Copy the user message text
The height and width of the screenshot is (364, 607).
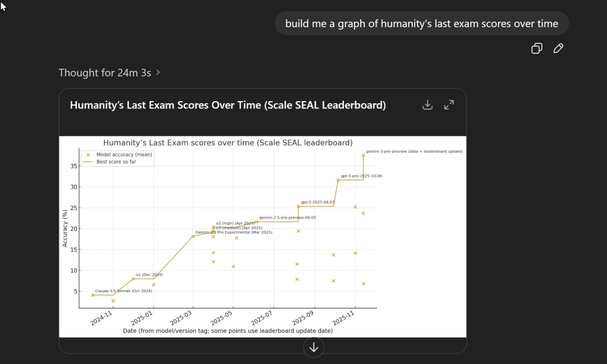537,48
